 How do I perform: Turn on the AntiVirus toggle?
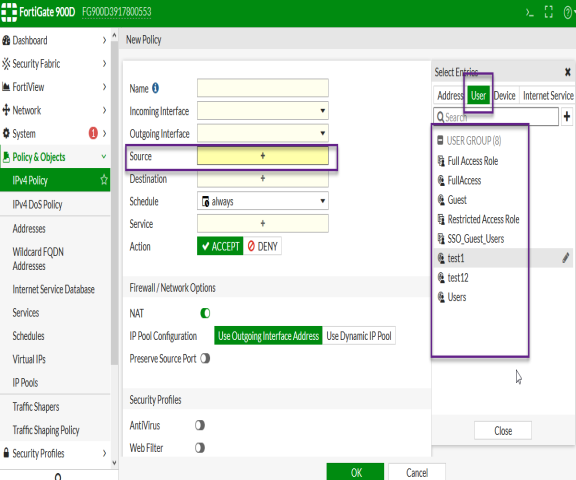200,425
